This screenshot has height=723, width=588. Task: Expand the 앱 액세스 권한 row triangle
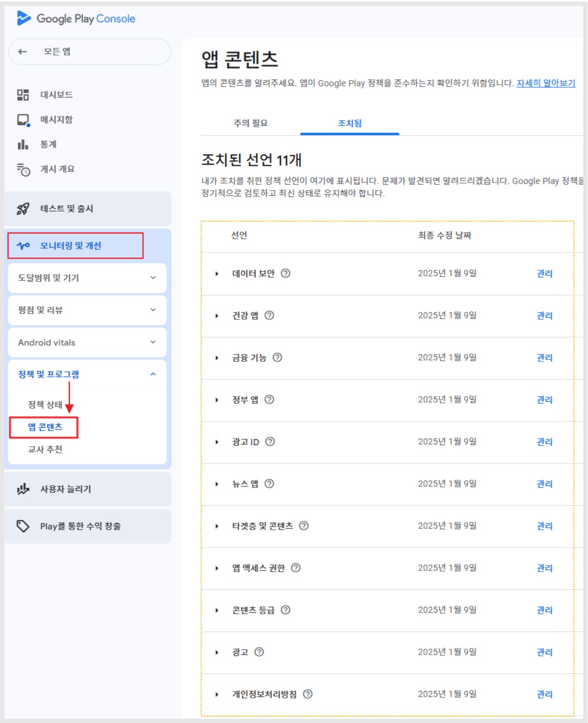217,568
